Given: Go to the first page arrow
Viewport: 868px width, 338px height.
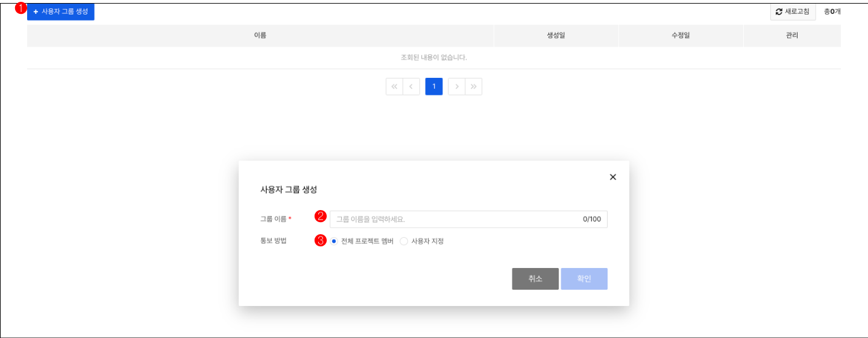Looking at the screenshot, I should (394, 86).
